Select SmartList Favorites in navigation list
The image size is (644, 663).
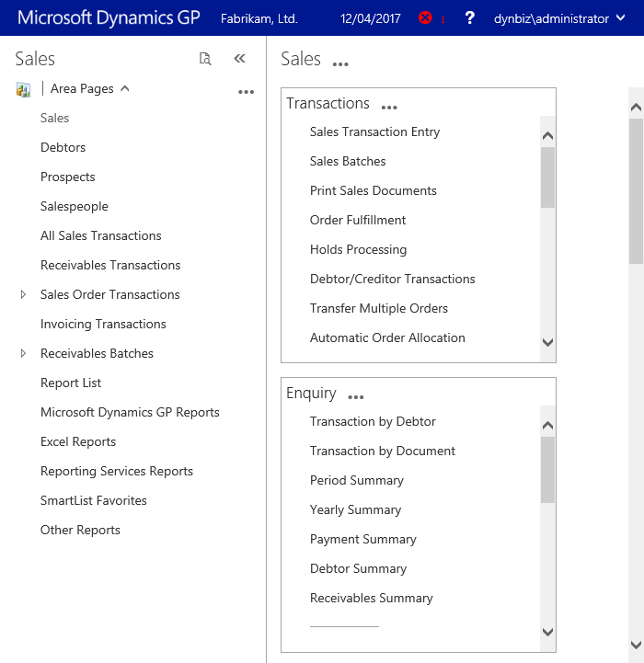point(93,500)
